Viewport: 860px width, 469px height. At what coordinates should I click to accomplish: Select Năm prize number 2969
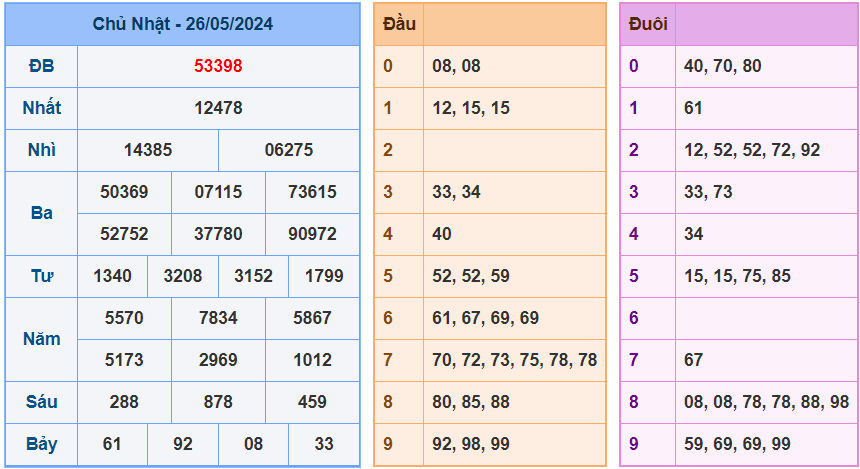point(218,360)
